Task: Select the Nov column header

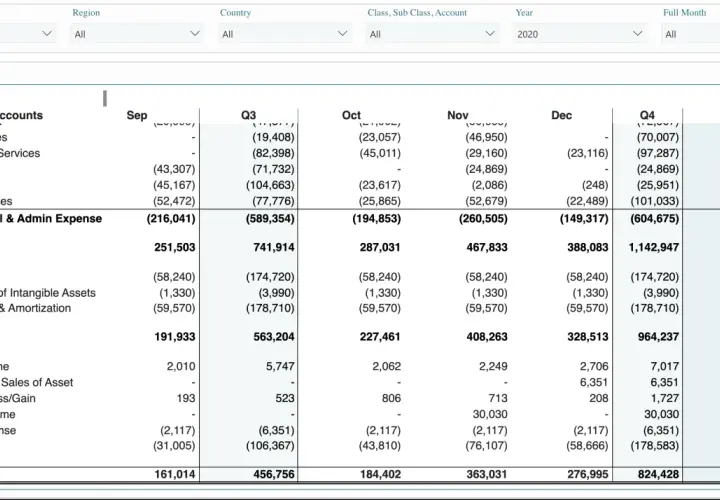Action: tap(458, 115)
